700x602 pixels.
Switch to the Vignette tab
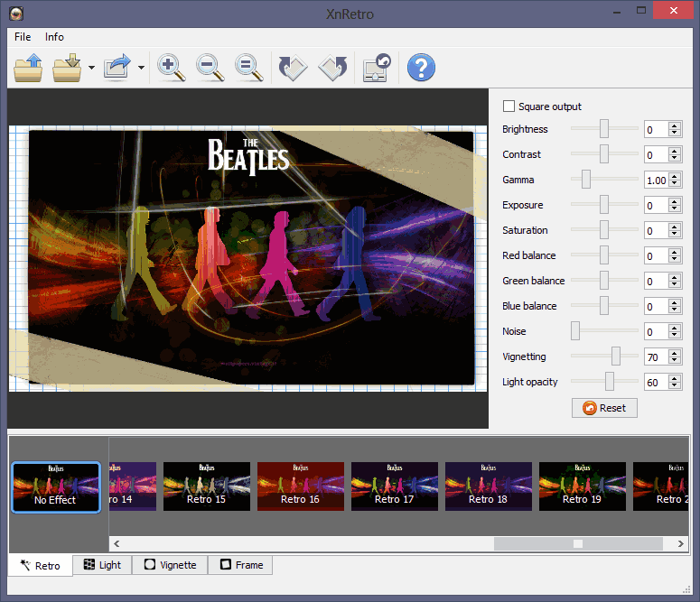click(x=170, y=565)
